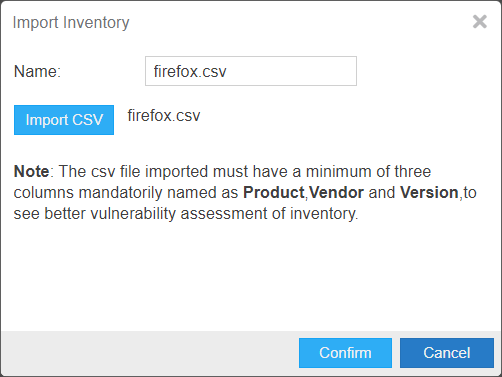Click the Import CSV button
The width and height of the screenshot is (502, 377).
(64, 120)
